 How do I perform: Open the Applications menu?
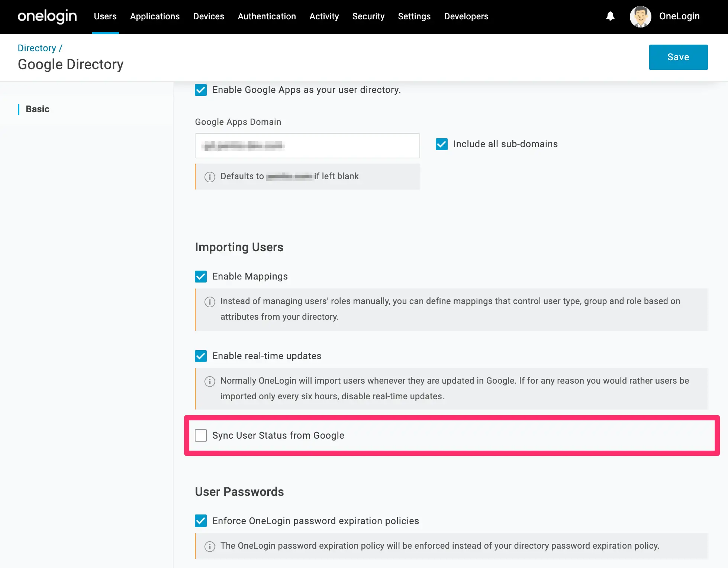click(155, 16)
